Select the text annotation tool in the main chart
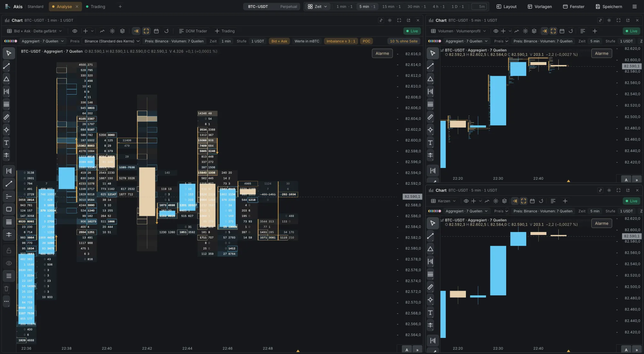Viewport: 644px width, 354px height. [6, 143]
